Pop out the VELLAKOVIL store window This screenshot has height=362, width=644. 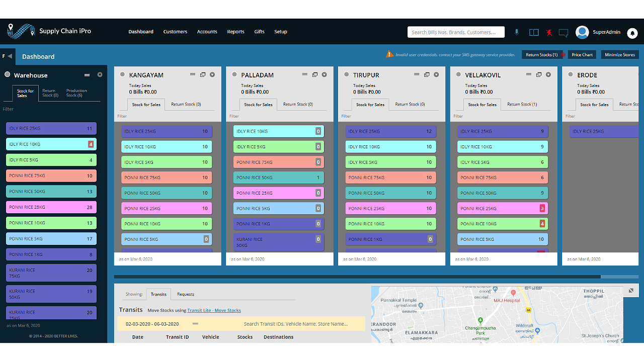coord(539,74)
